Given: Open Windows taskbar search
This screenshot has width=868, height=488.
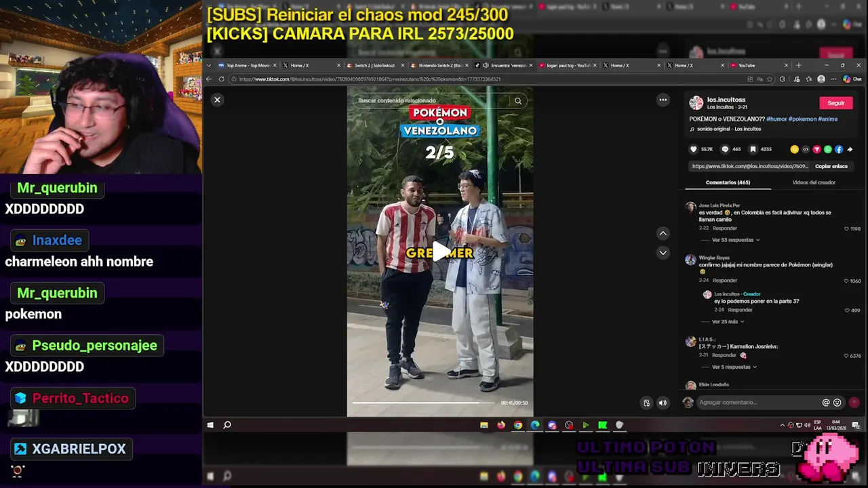Looking at the screenshot, I should pyautogui.click(x=227, y=425).
